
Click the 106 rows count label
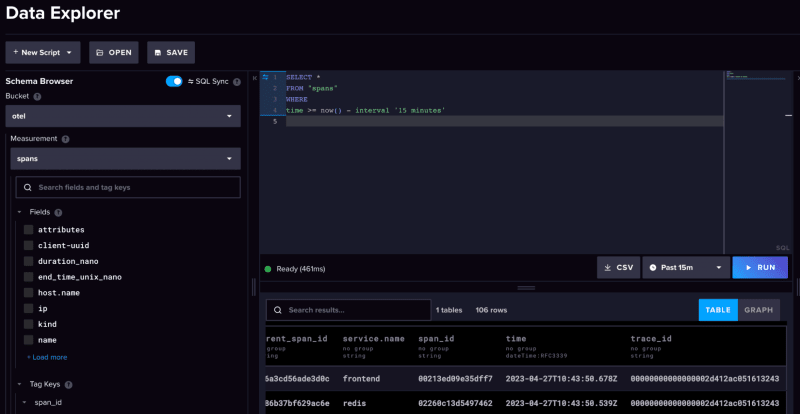(x=491, y=310)
